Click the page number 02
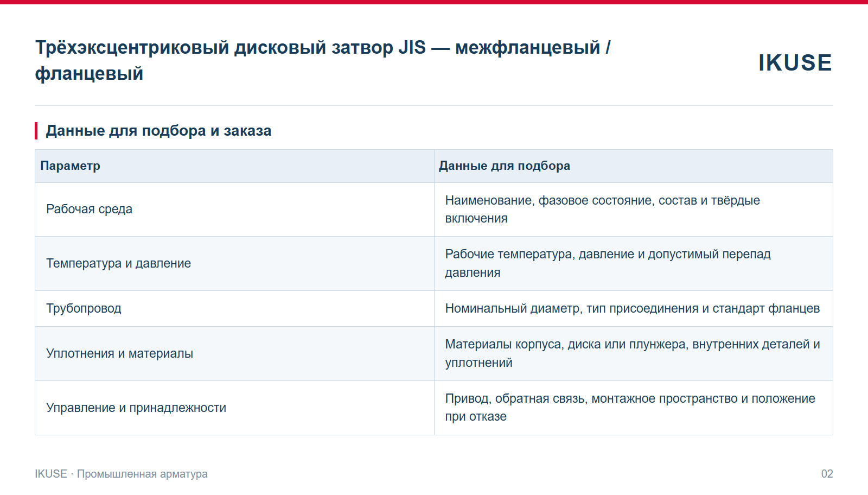The height and width of the screenshot is (495, 868). (827, 474)
